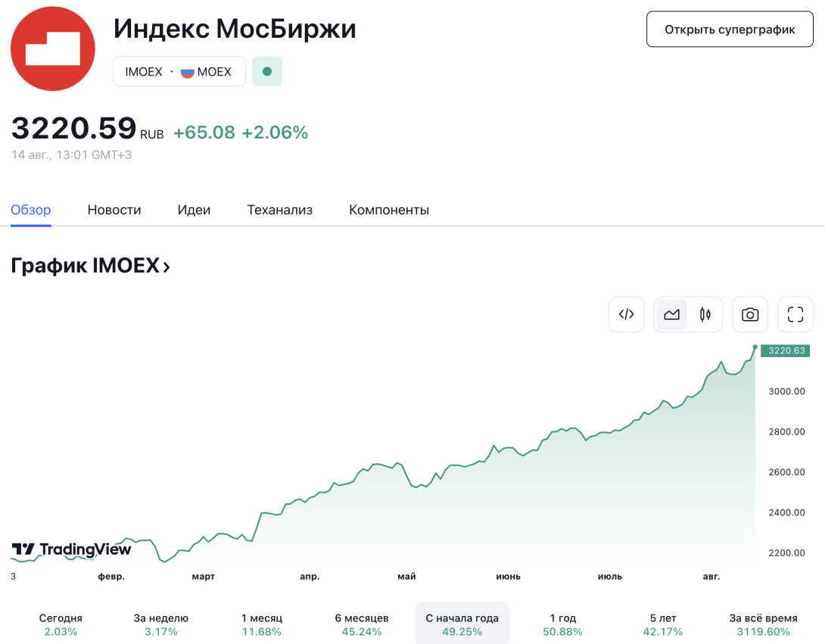Screen dimensions: 825x644
Task: Click the green market status dot
Action: coord(267,72)
